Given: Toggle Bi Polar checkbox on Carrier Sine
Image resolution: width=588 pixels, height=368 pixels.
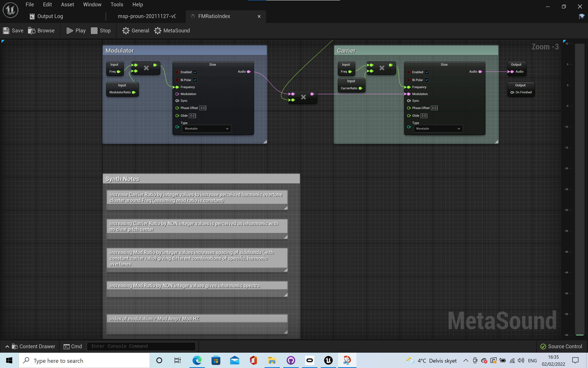Looking at the screenshot, I should click(x=426, y=80).
